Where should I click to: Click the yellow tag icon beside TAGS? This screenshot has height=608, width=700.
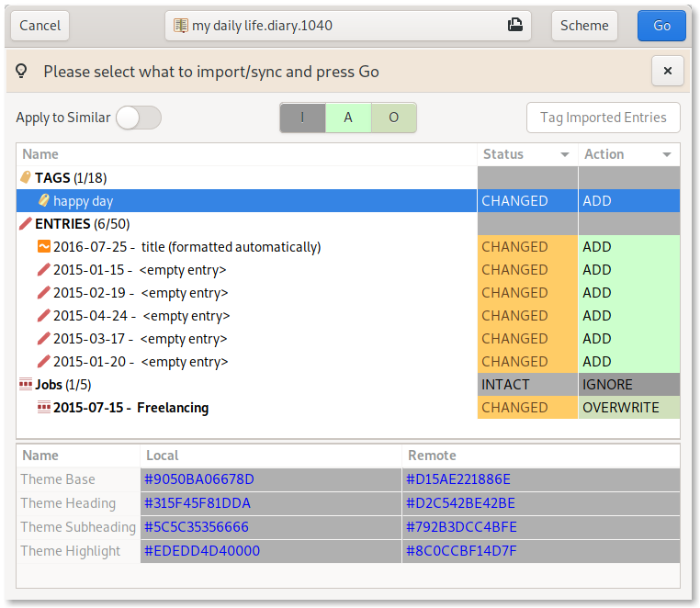pos(26,177)
